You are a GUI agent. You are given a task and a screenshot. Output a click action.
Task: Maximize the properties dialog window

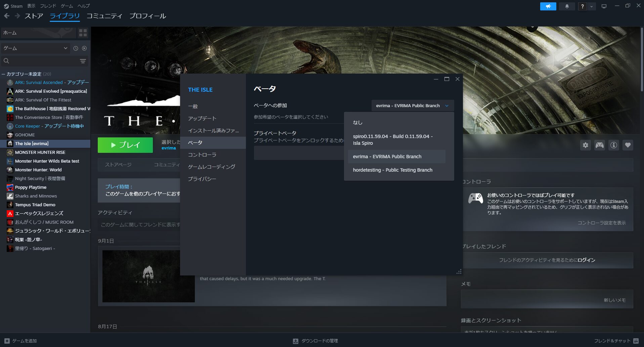point(446,79)
